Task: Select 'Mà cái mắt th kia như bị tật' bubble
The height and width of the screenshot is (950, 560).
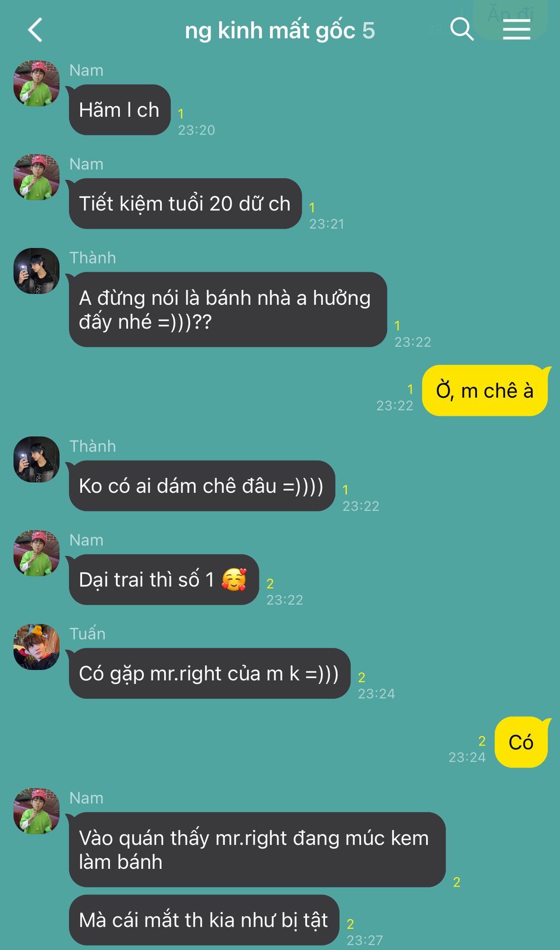Action: [204, 920]
